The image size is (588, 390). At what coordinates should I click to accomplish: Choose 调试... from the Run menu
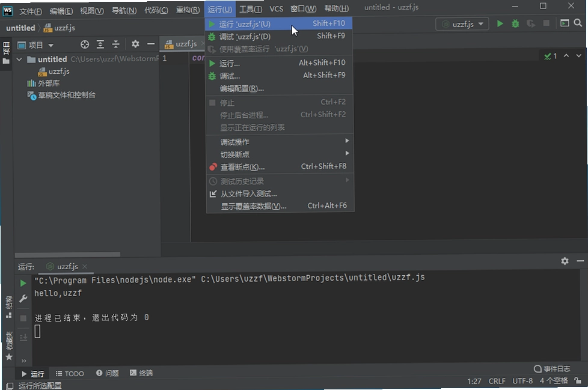279,76
